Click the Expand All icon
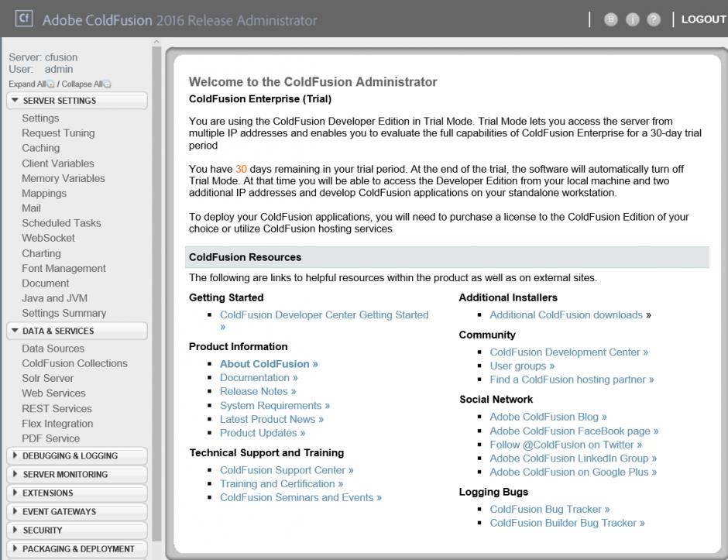This screenshot has width=728, height=560. point(51,84)
